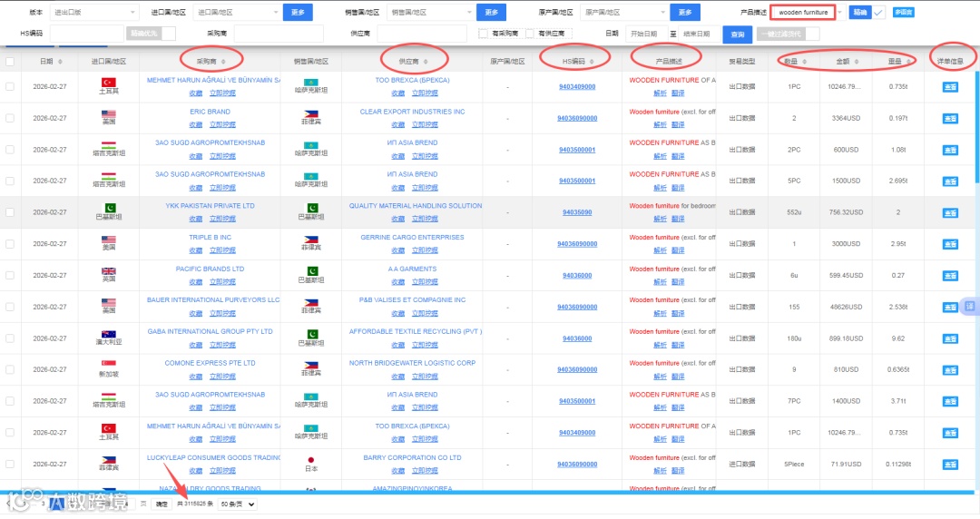This screenshot has height=519, width=980.
Task: Open the 版本 dropdown showing 进出口版
Action: click(93, 12)
